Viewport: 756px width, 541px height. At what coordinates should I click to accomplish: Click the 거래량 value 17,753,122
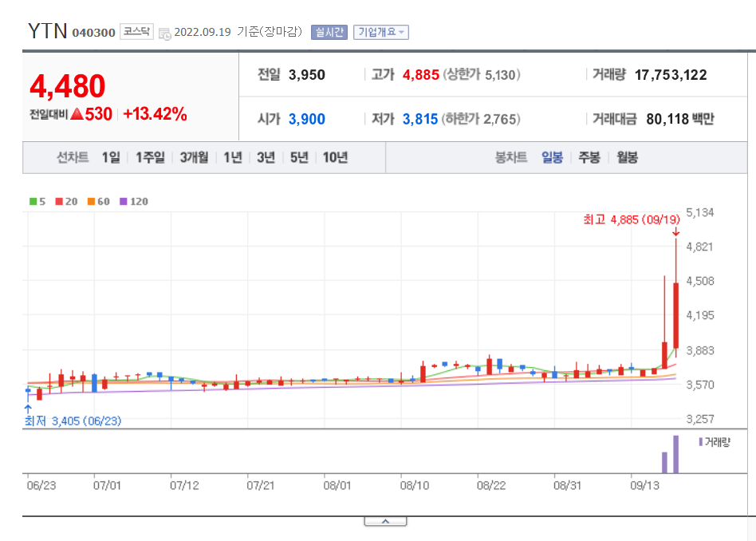[x=671, y=75]
